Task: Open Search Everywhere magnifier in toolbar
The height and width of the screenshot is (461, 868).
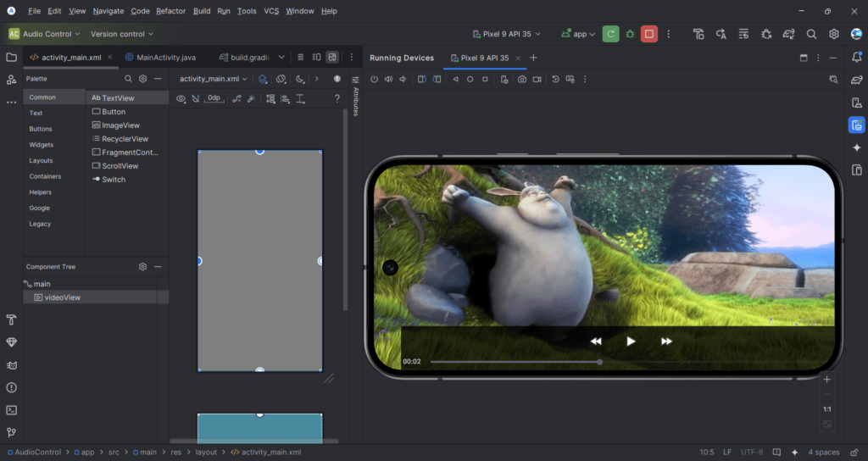Action: pos(811,34)
